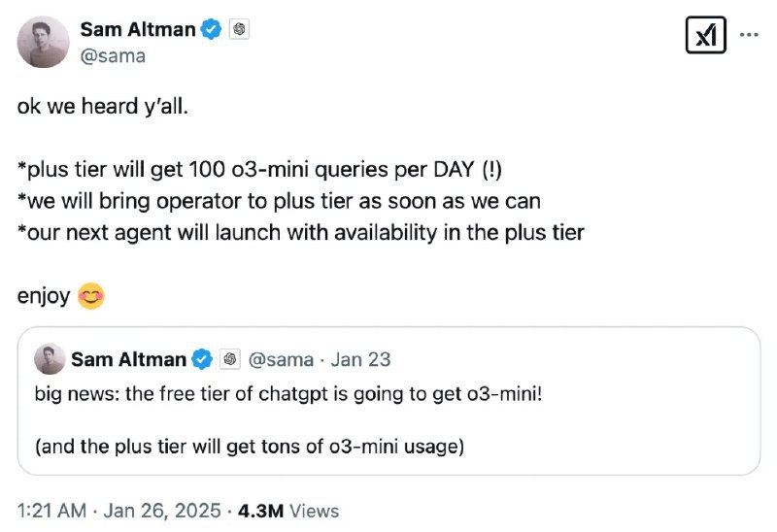Click the small avatar in the quoted tweet
777x532 pixels.
coord(50,359)
